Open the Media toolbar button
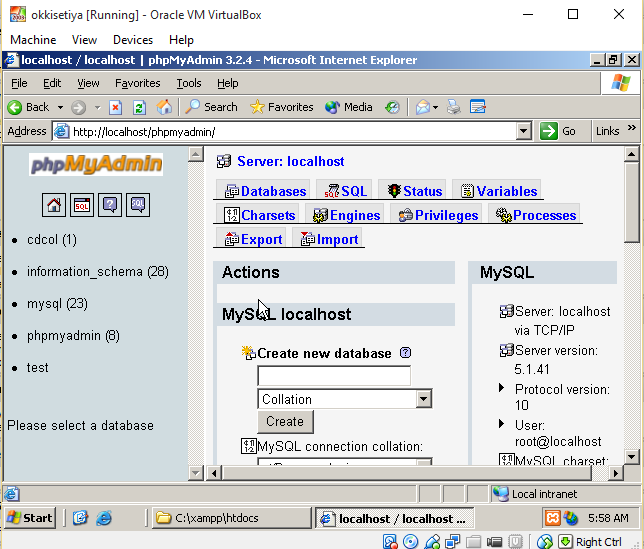The height and width of the screenshot is (549, 644). 349,107
